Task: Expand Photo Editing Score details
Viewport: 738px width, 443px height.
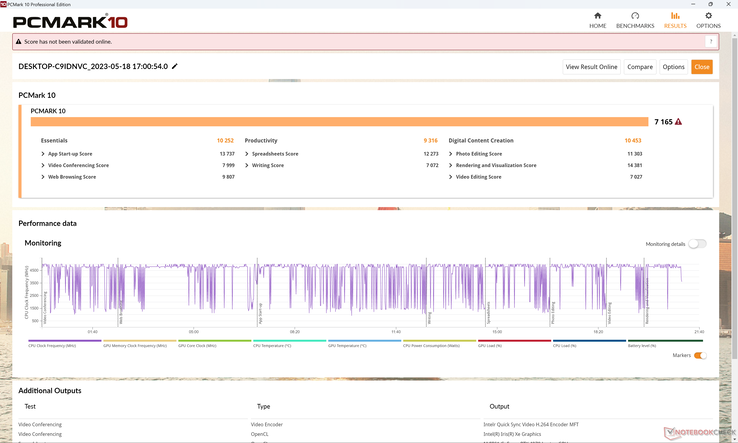Action: (x=450, y=154)
